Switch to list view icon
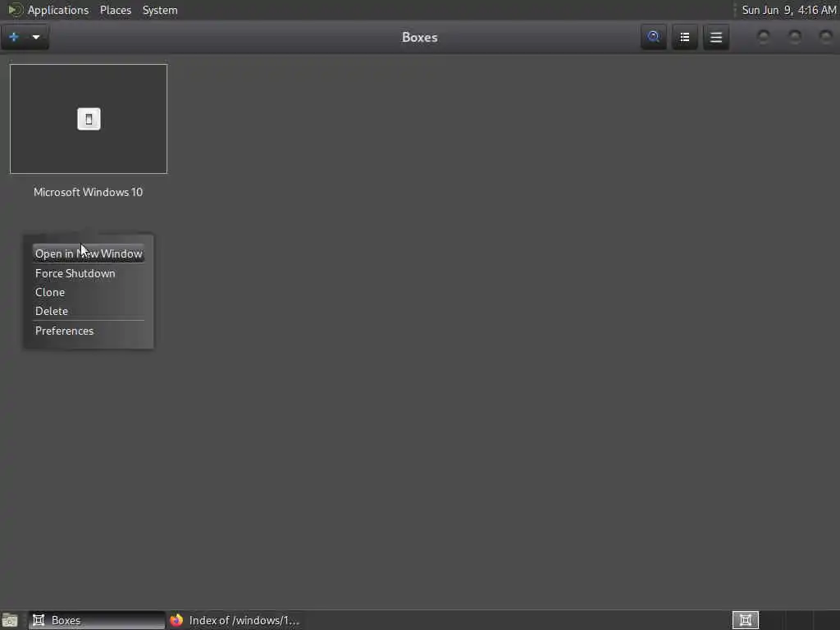 click(685, 37)
